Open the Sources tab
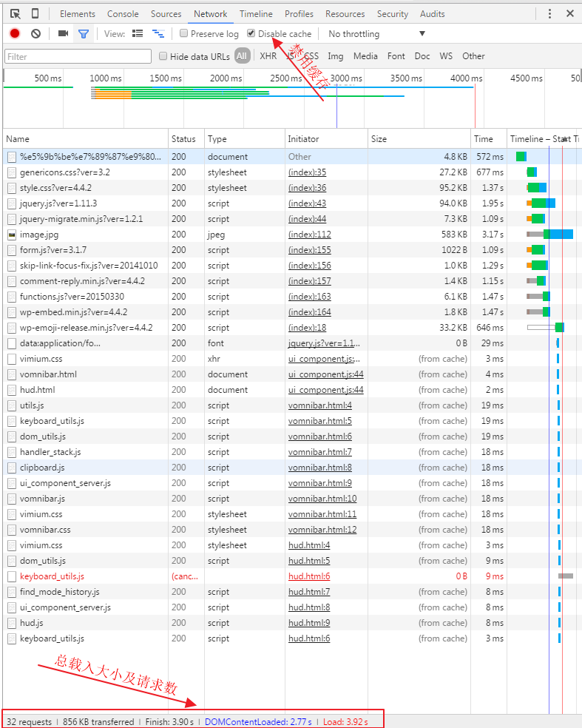Image resolution: width=582 pixels, height=728 pixels. [166, 14]
